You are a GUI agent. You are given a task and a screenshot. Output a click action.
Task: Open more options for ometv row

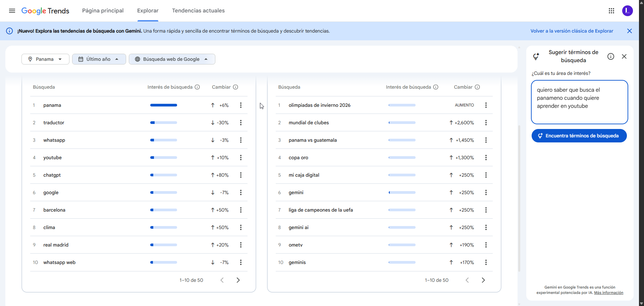[486, 245]
